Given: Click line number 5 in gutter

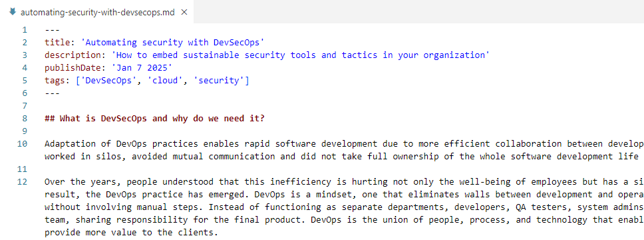Looking at the screenshot, I should [x=25, y=81].
